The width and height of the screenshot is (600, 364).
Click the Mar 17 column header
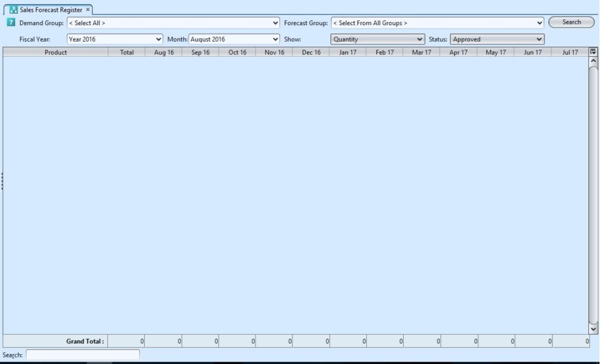421,52
